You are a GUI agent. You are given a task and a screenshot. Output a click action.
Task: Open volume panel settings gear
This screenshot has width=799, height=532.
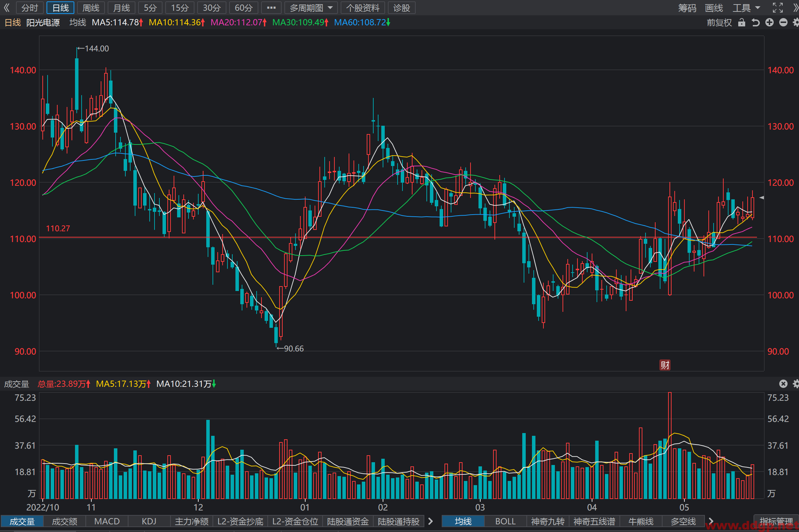(796, 384)
